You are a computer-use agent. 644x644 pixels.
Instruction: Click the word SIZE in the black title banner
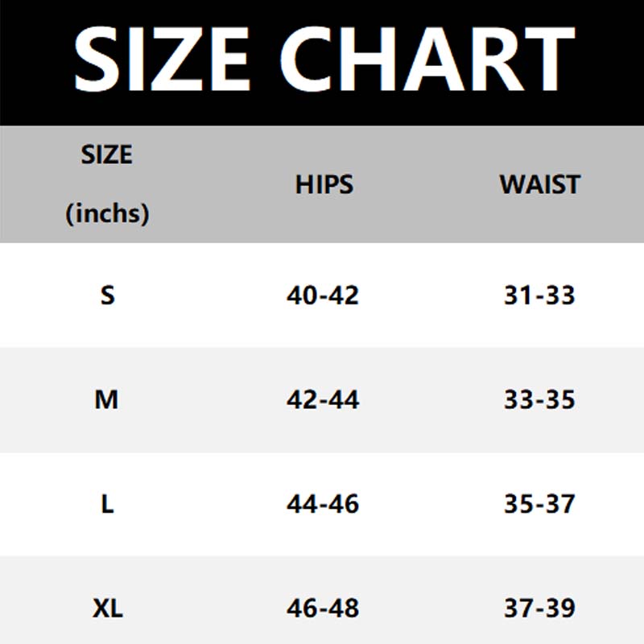[162, 59]
